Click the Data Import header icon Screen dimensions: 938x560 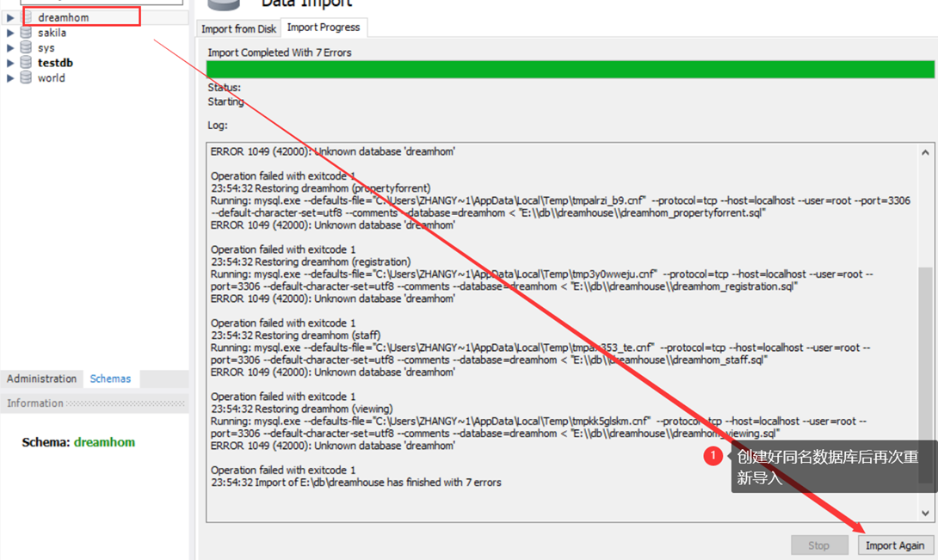click(222, 7)
